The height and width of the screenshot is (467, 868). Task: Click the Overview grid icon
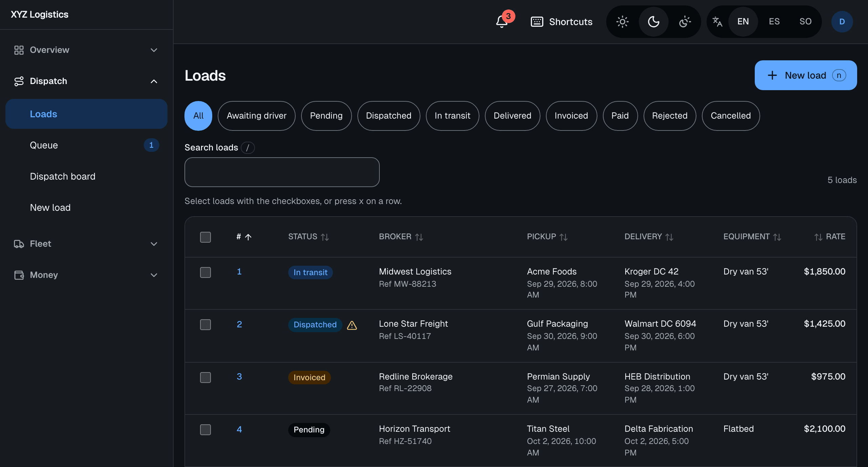[19, 50]
